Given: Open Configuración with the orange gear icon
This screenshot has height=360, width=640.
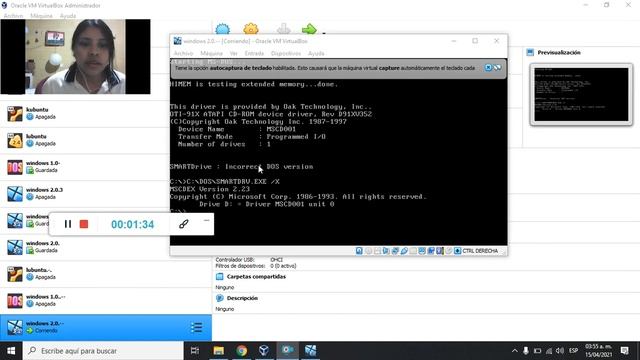Looking at the screenshot, I should pyautogui.click(x=251, y=29).
